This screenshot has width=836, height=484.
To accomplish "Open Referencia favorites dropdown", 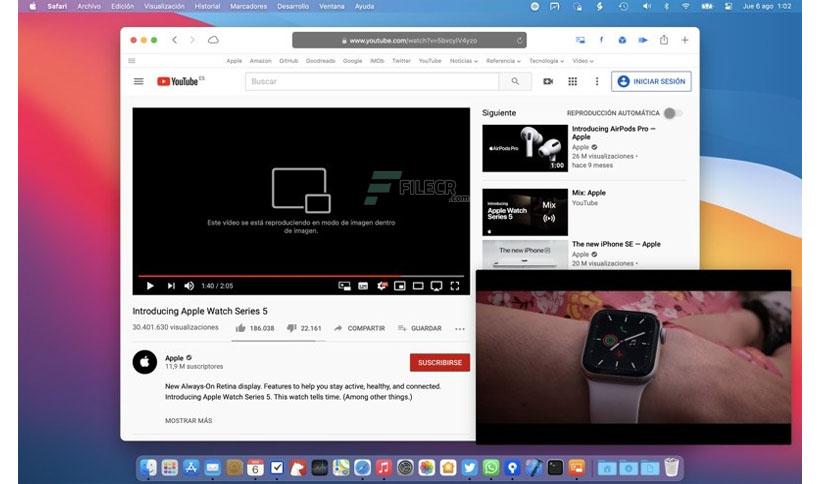I will 503,61.
